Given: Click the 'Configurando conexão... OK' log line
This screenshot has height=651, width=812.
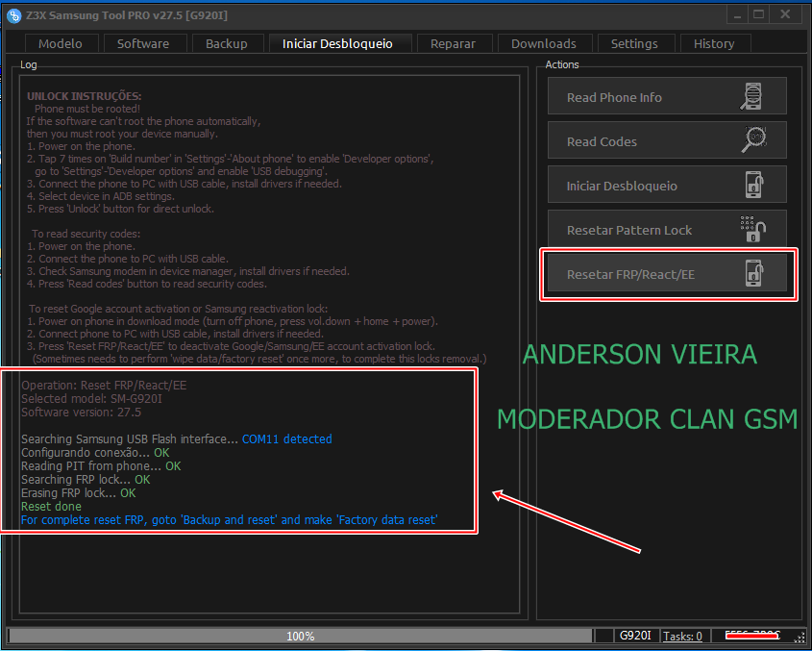Looking at the screenshot, I should pos(95,453).
